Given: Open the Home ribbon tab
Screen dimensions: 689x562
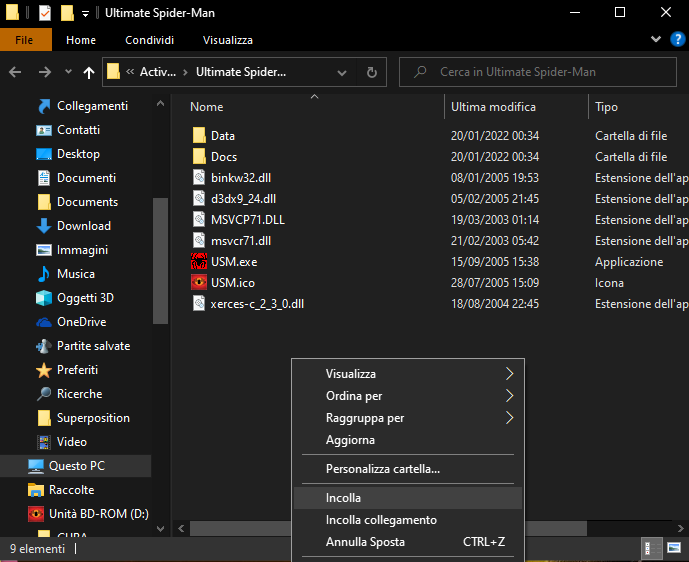Looking at the screenshot, I should point(81,40).
